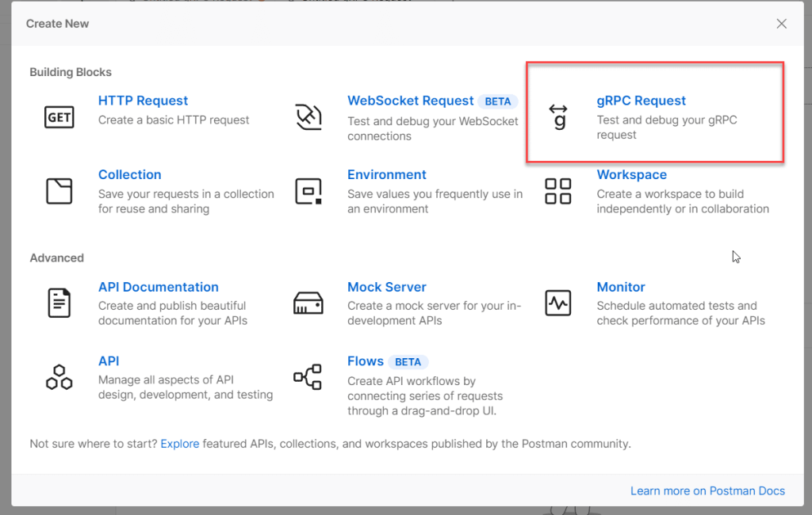
Task: Open API Documentation title link
Action: (159, 287)
